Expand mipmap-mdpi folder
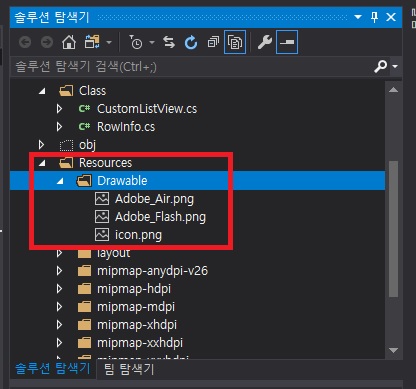The image size is (416, 389). (x=59, y=307)
